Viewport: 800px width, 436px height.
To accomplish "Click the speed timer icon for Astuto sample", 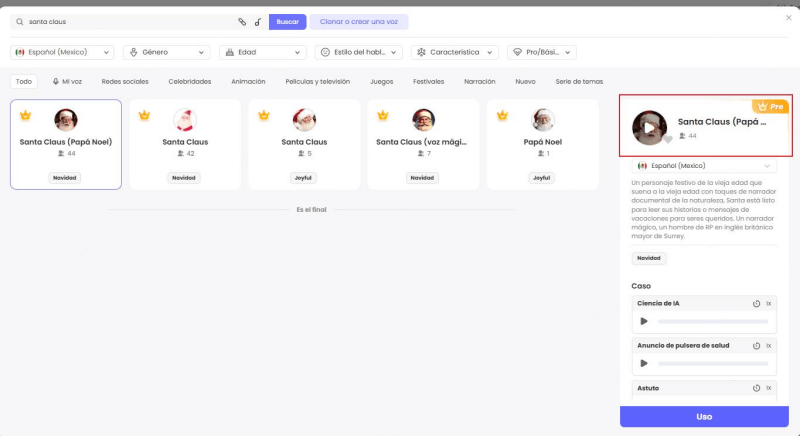I will pos(756,387).
